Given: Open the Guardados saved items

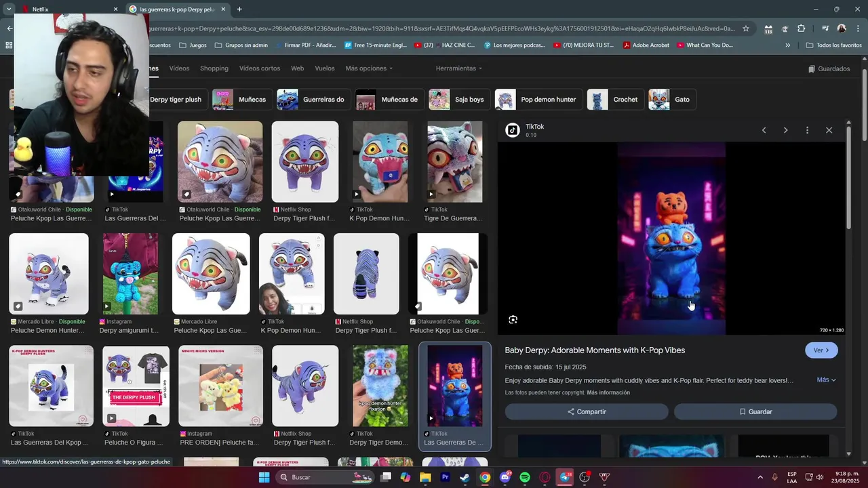Looking at the screenshot, I should point(829,68).
